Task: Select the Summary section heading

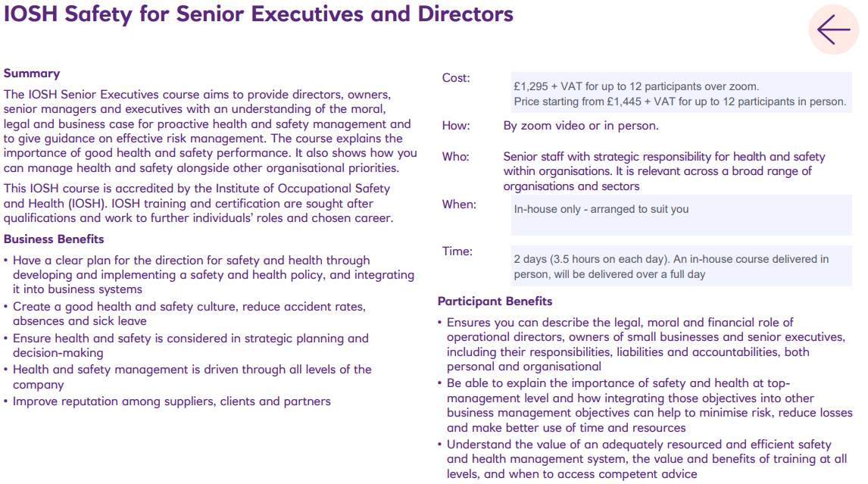Action: coord(31,73)
